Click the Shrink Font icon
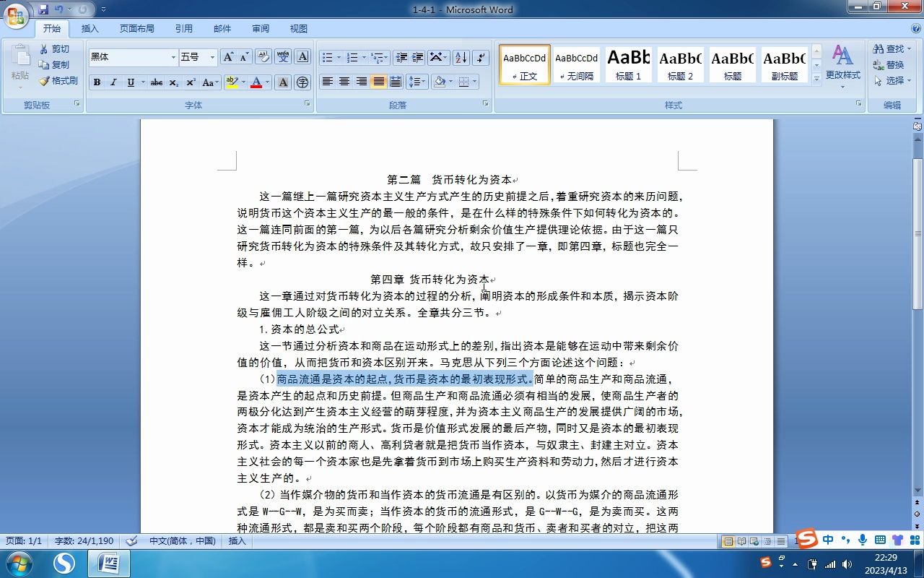This screenshot has width=924, height=578. (x=245, y=57)
